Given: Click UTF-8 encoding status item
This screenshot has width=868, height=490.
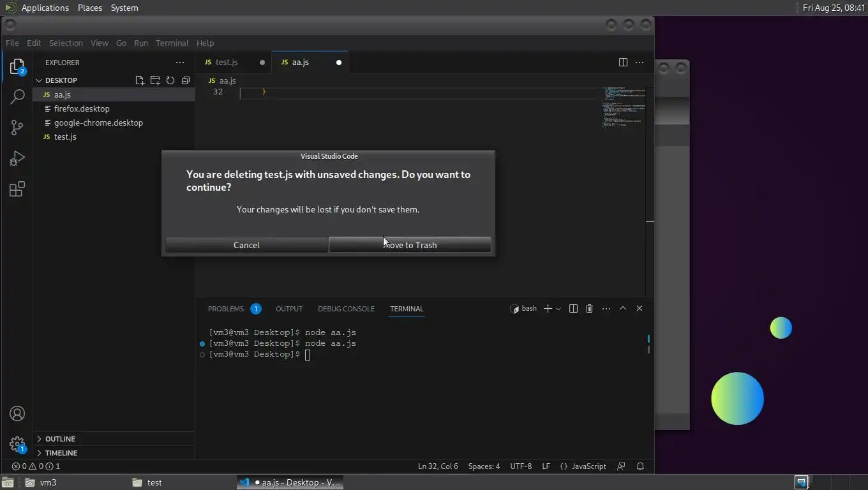Looking at the screenshot, I should [521, 466].
